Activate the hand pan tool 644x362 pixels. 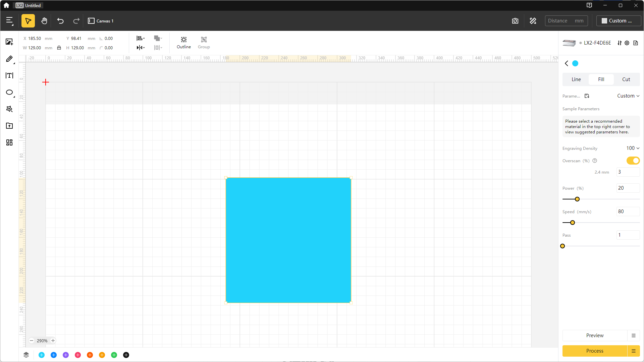tap(44, 21)
